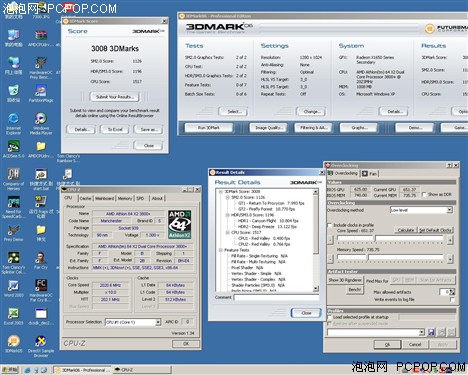The height and width of the screenshot is (375, 468).
Task: Click the Core Speed slider handle
Action: (x=375, y=239)
